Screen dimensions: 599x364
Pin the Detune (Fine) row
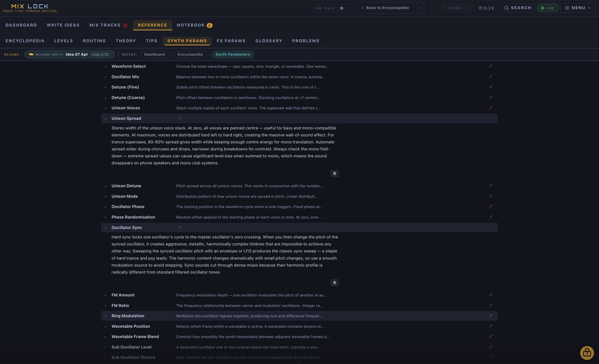click(490, 87)
